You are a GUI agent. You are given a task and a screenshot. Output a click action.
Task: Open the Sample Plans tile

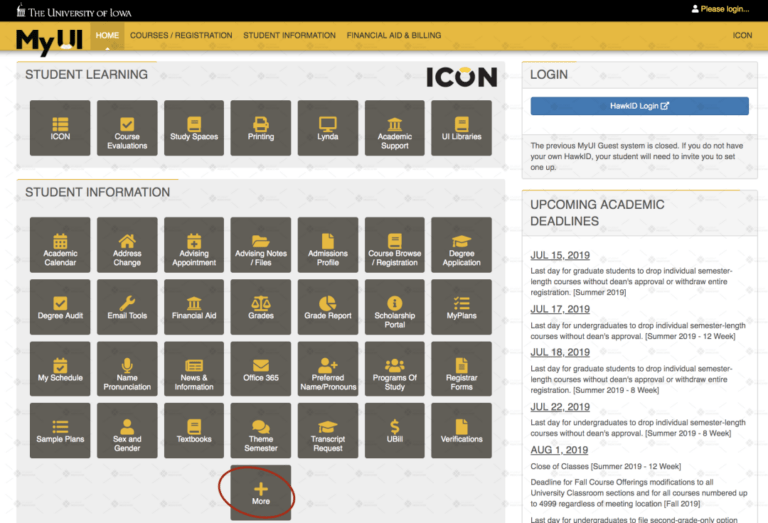click(60, 430)
